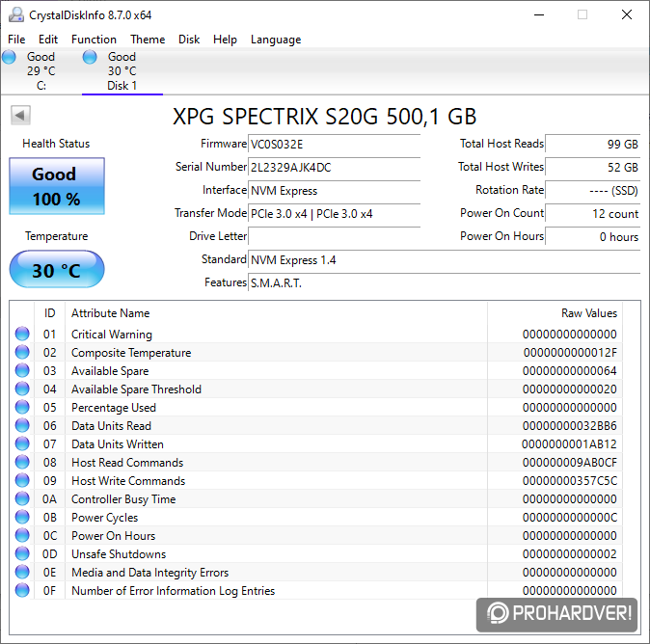Open the Language menu
The width and height of the screenshot is (650, 644).
click(x=276, y=40)
